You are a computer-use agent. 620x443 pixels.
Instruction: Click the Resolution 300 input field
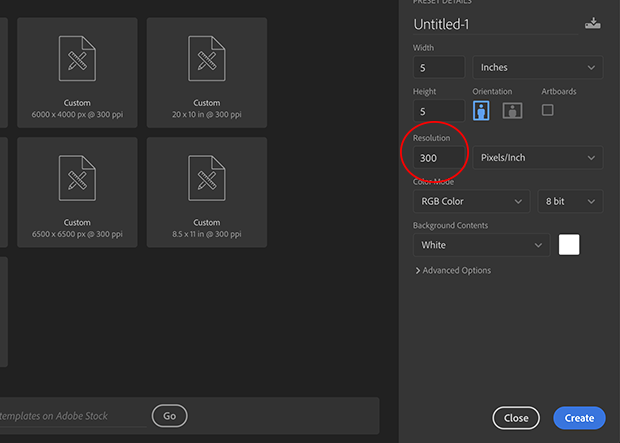439,158
